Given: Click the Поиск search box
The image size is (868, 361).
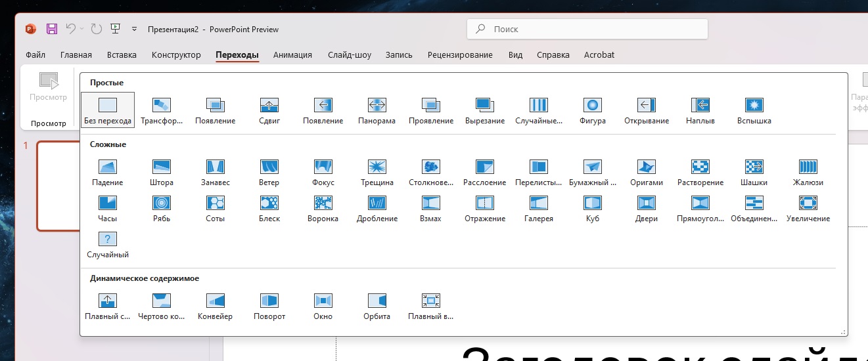Looking at the screenshot, I should tap(587, 29).
